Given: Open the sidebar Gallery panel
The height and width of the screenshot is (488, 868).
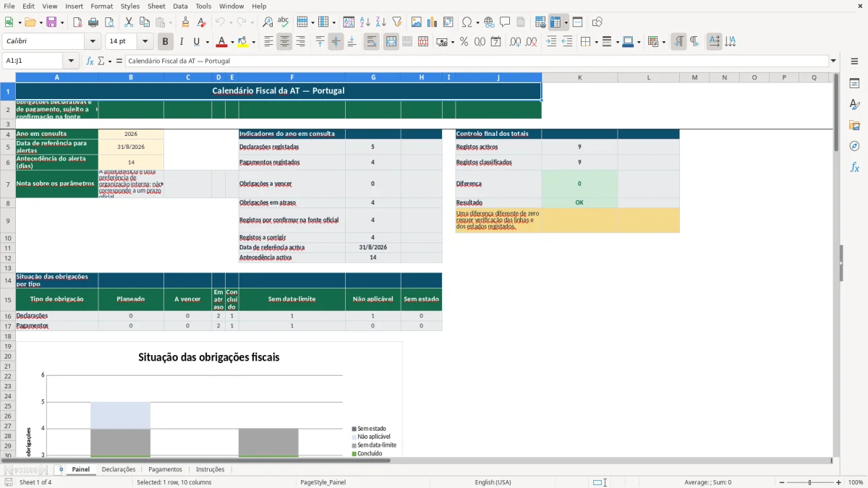Looking at the screenshot, I should 854,126.
